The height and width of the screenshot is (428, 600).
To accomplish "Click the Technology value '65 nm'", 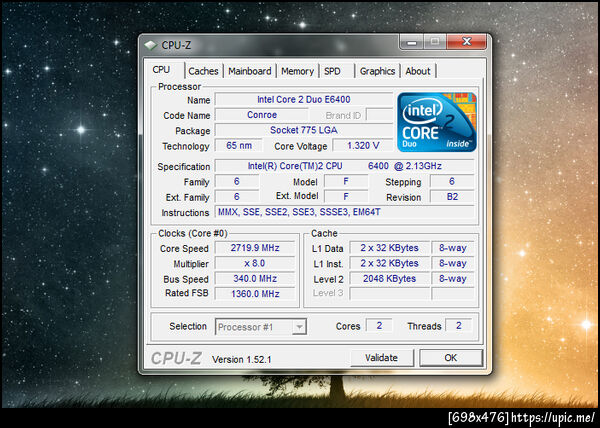I will (x=239, y=145).
